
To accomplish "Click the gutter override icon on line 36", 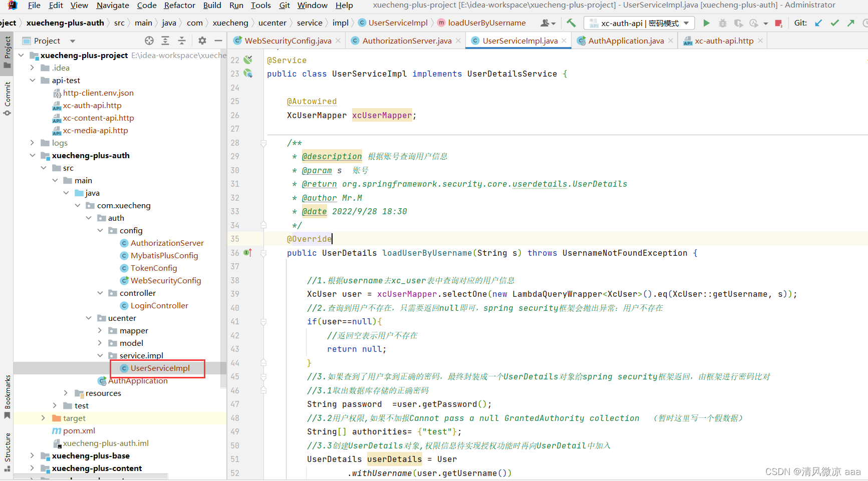I will pyautogui.click(x=248, y=253).
